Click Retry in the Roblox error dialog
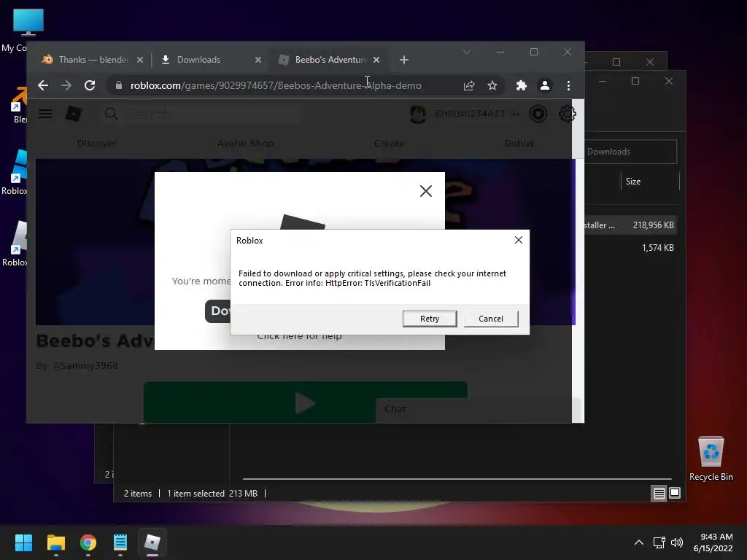The image size is (747, 560). (429, 319)
